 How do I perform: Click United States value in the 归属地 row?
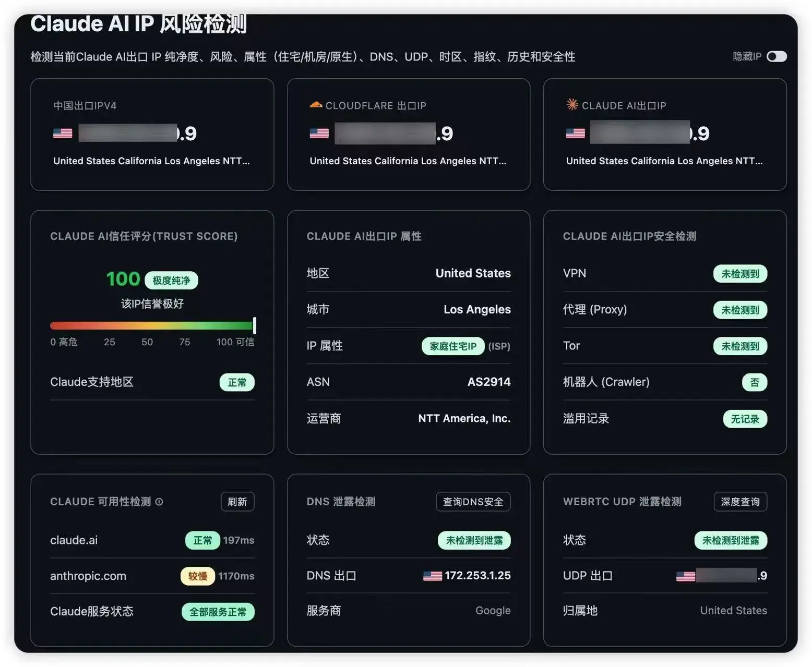(734, 611)
